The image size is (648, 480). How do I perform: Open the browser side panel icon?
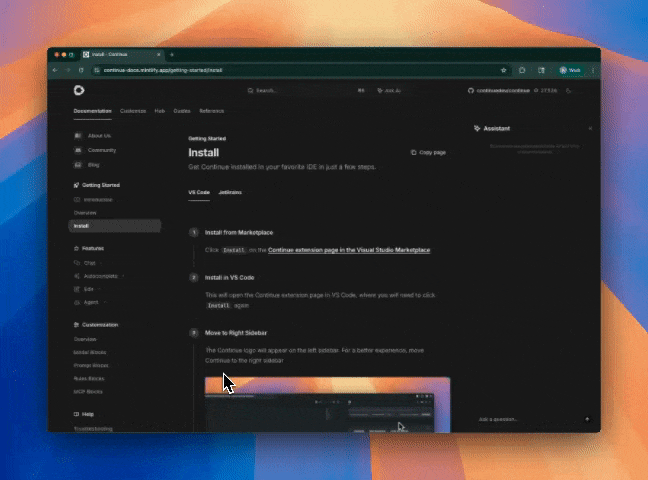tap(541, 70)
